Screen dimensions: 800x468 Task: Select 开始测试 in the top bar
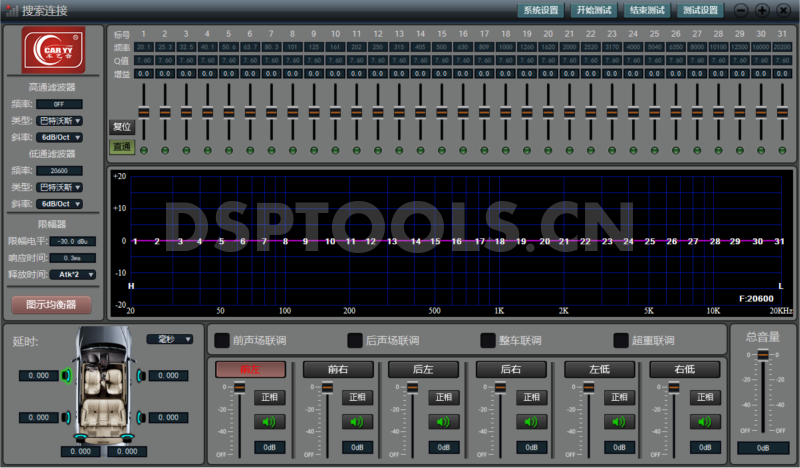(596, 10)
